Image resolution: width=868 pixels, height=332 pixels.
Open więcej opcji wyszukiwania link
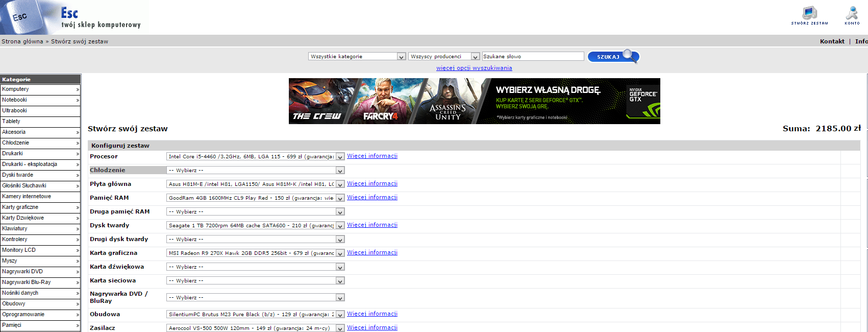tap(474, 68)
